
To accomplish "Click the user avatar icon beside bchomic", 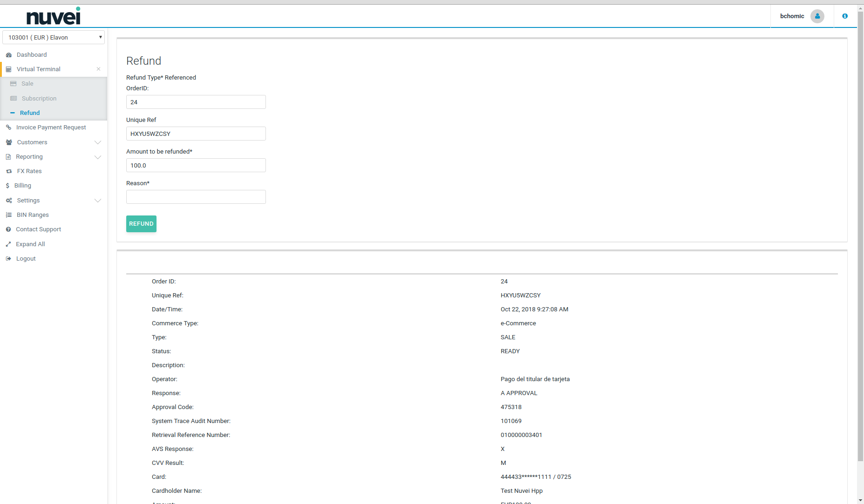I will click(817, 16).
